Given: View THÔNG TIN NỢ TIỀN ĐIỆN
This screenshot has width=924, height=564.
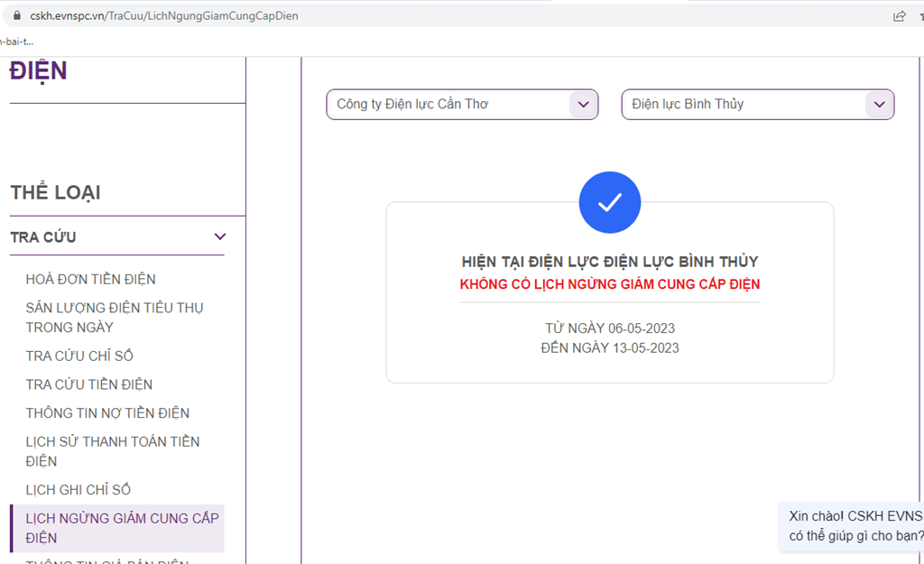Looking at the screenshot, I should [x=107, y=413].
